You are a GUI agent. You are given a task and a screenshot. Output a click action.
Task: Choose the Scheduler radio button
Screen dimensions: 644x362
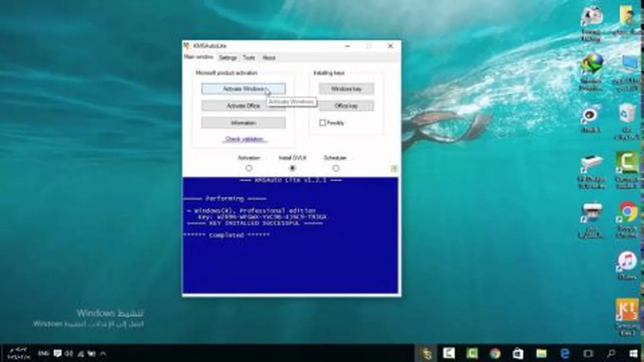[x=336, y=168]
